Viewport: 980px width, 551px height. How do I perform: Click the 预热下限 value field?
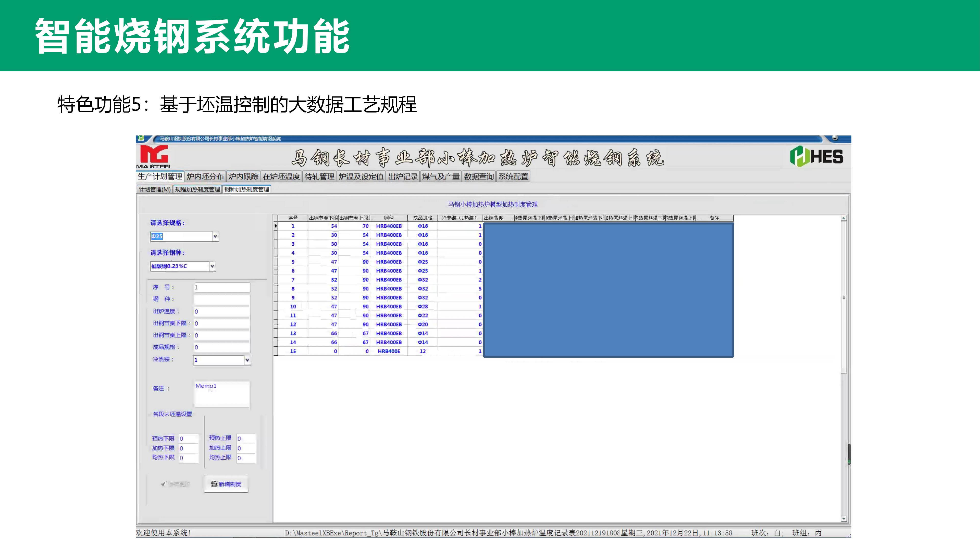[x=189, y=439]
